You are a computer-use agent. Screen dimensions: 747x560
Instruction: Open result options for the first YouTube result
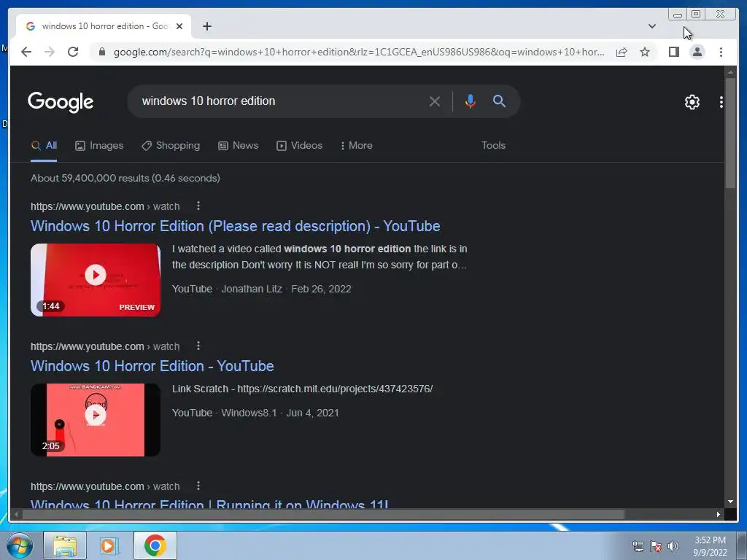pos(198,206)
